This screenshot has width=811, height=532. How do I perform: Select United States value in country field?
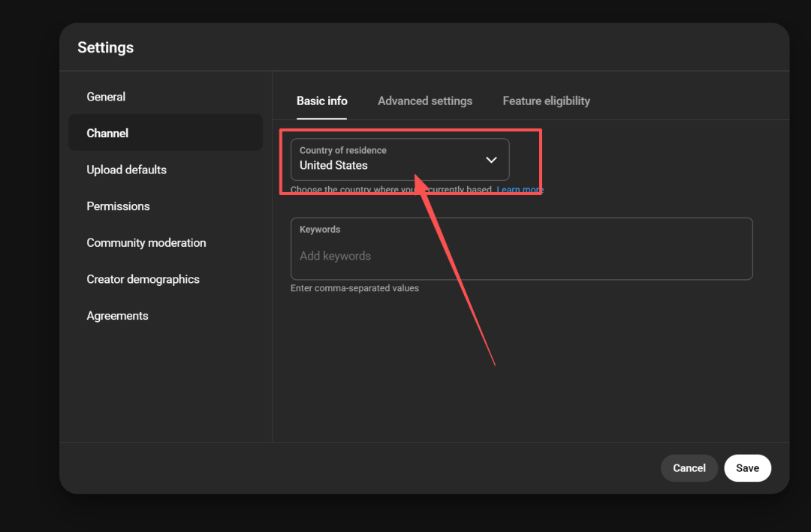pos(333,166)
